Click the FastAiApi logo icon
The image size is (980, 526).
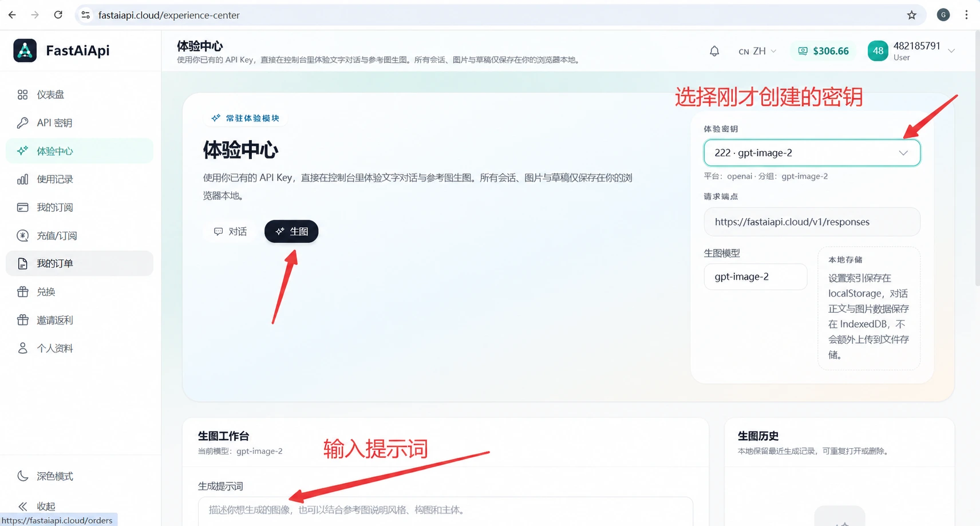(25, 50)
